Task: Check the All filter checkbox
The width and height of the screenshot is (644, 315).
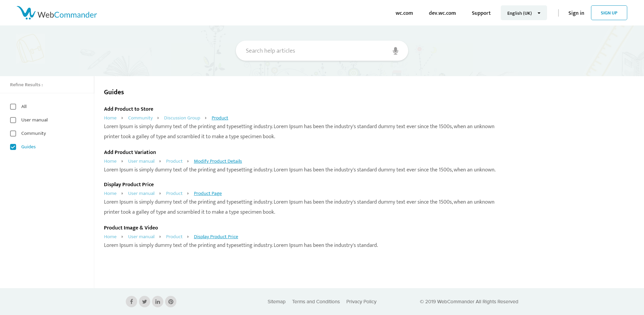Action: pos(13,107)
